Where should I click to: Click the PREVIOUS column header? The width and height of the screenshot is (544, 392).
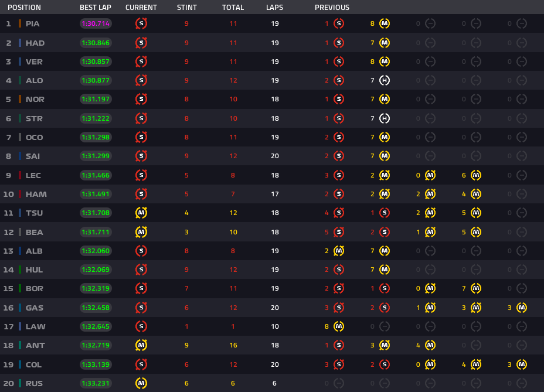pos(332,8)
